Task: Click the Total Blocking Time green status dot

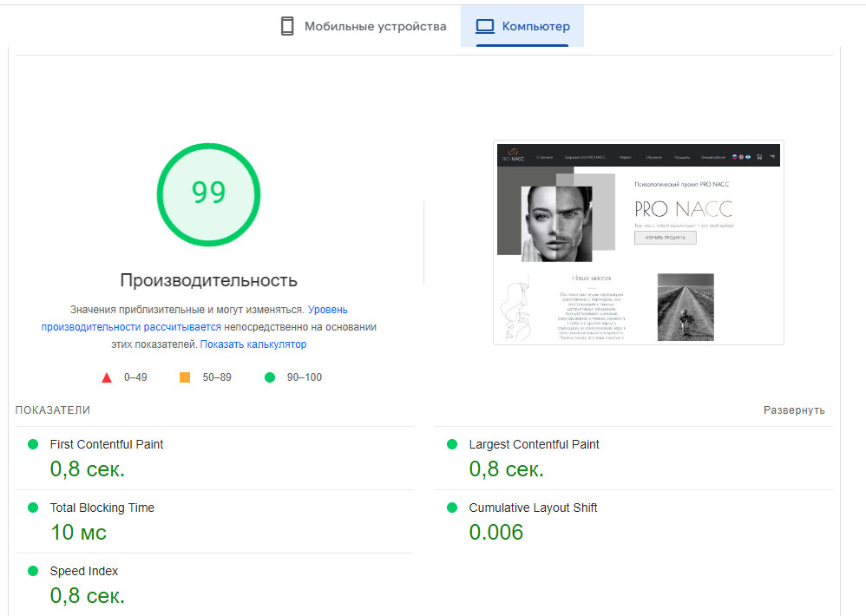Action: pos(33,508)
